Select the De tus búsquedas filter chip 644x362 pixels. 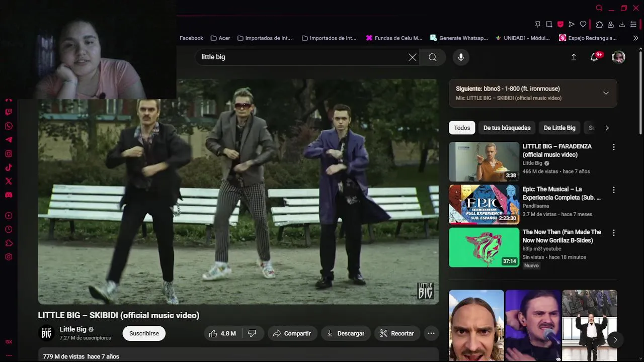pos(507,128)
